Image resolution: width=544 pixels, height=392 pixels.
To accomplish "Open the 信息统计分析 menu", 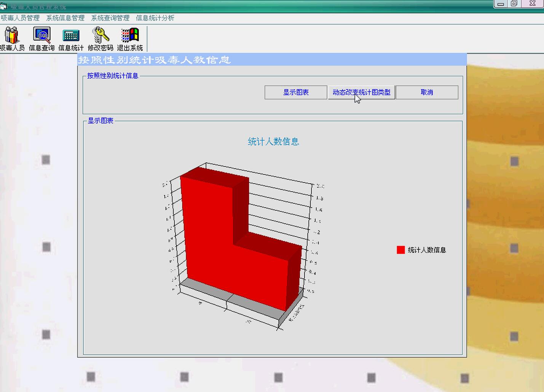I will pyautogui.click(x=155, y=18).
